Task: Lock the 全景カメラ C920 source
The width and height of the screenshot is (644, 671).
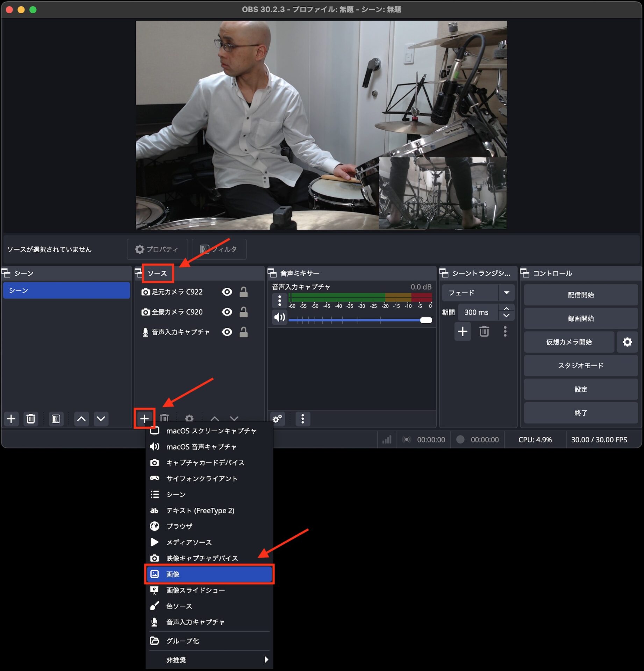Action: (x=244, y=312)
